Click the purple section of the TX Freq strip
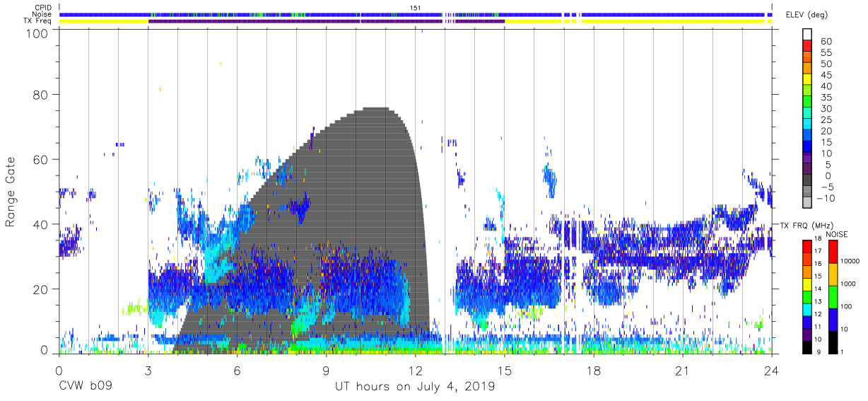The width and height of the screenshot is (868, 401). 325,21
